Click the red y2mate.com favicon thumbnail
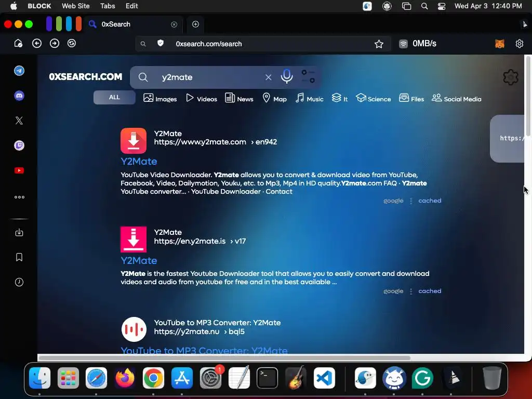This screenshot has width=532, height=399. 134,140
